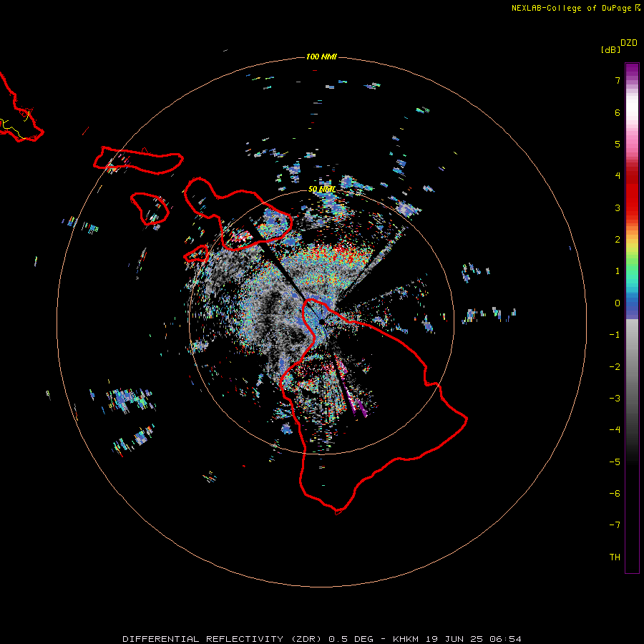Image resolution: width=644 pixels, height=644 pixels.
Task: Click the 3 value on color scale
Action: coord(618,208)
